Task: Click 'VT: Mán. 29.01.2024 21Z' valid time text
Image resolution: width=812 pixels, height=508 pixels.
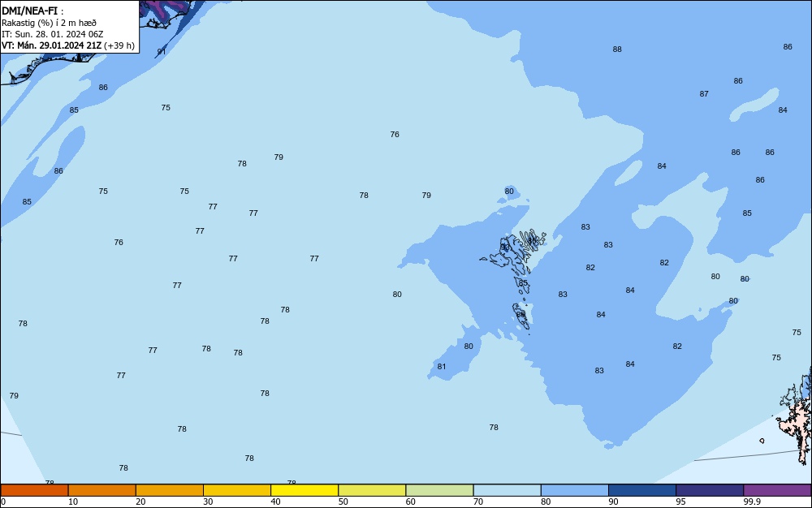Action: (x=51, y=45)
